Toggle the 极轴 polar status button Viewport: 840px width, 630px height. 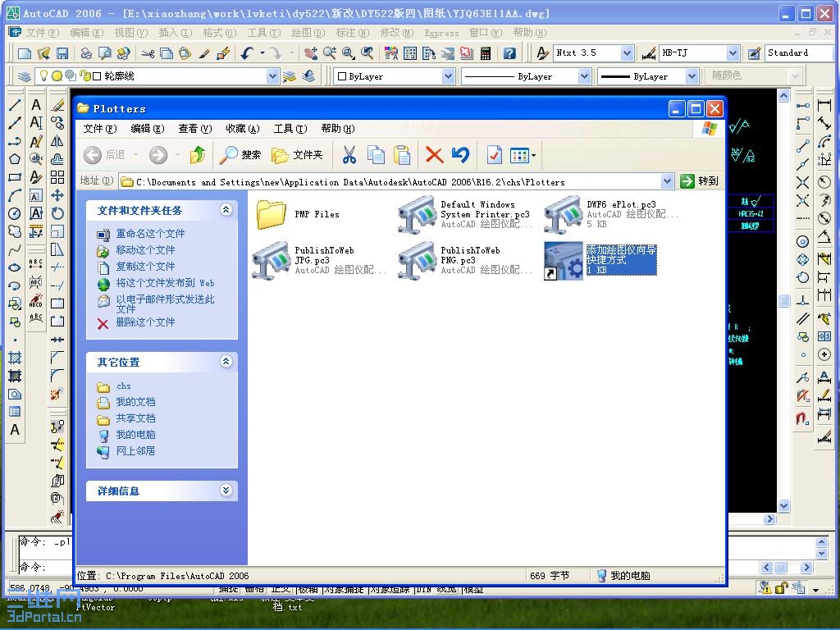(x=308, y=589)
